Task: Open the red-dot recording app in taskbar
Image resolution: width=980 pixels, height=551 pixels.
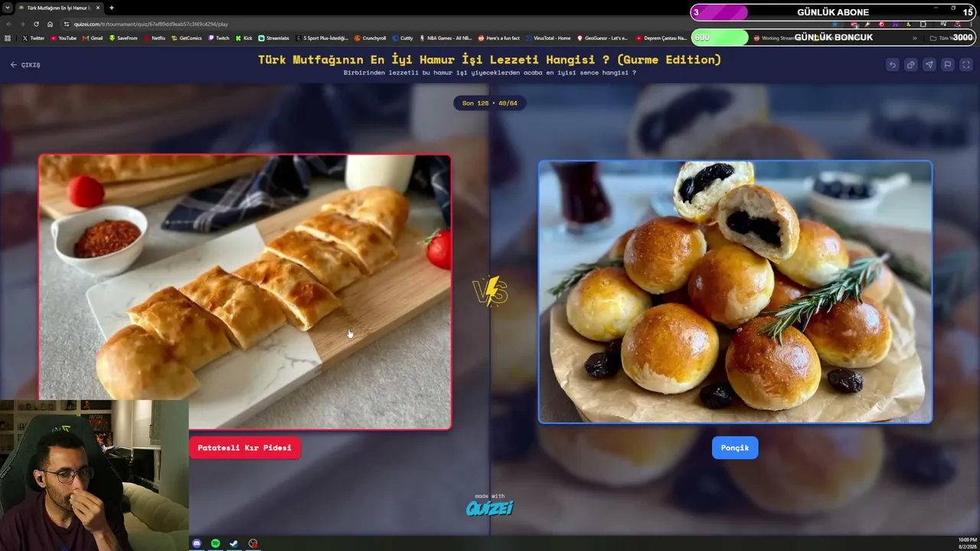Action: 253,543
